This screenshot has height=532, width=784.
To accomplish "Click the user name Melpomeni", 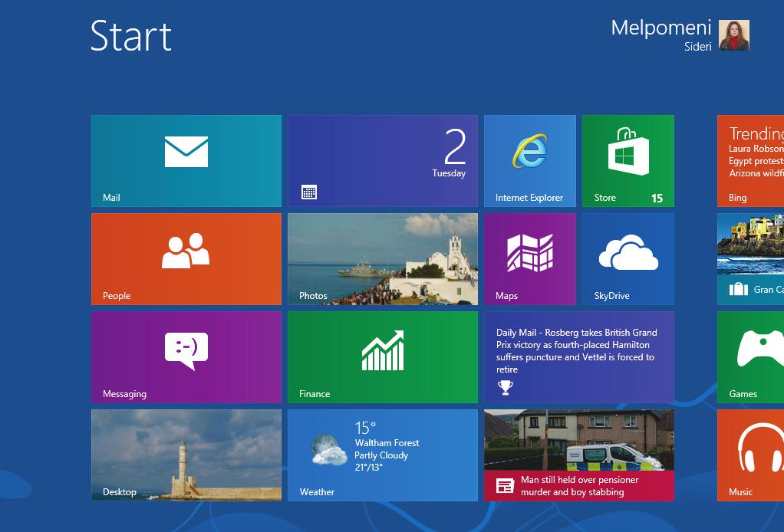I will 661,28.
